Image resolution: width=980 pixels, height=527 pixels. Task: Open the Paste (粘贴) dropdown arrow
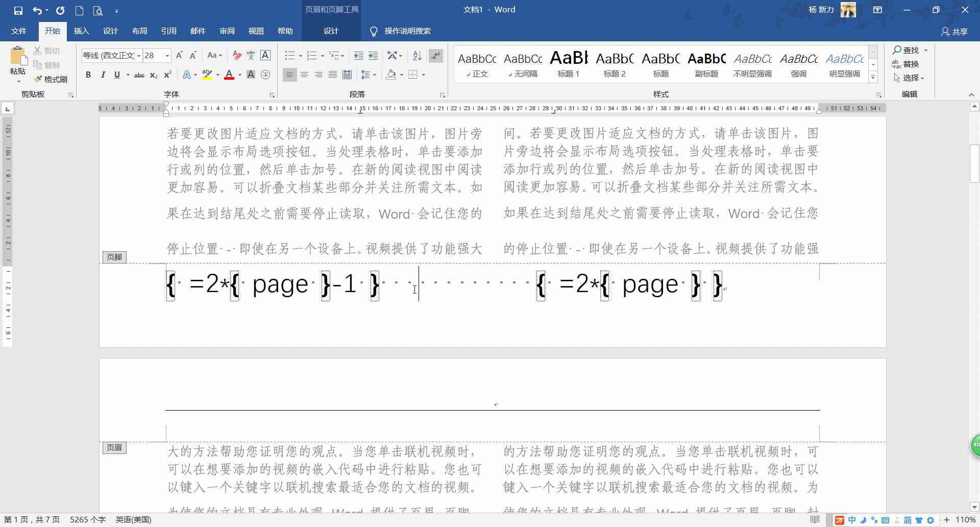(x=18, y=82)
